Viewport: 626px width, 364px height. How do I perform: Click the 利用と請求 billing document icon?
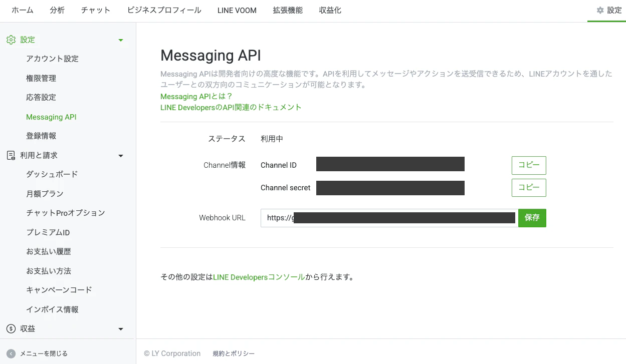11,155
